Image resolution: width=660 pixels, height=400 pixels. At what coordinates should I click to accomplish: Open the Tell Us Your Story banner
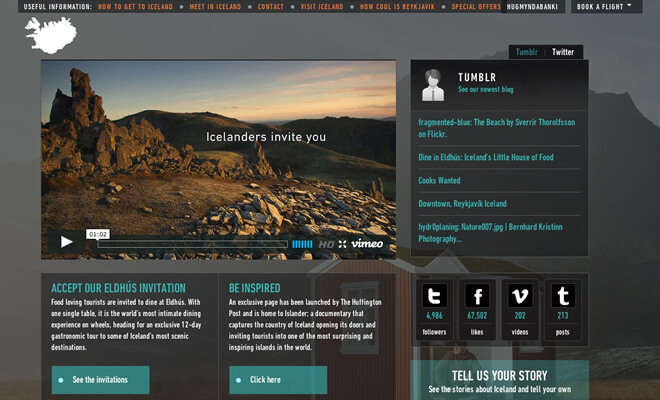pos(500,380)
